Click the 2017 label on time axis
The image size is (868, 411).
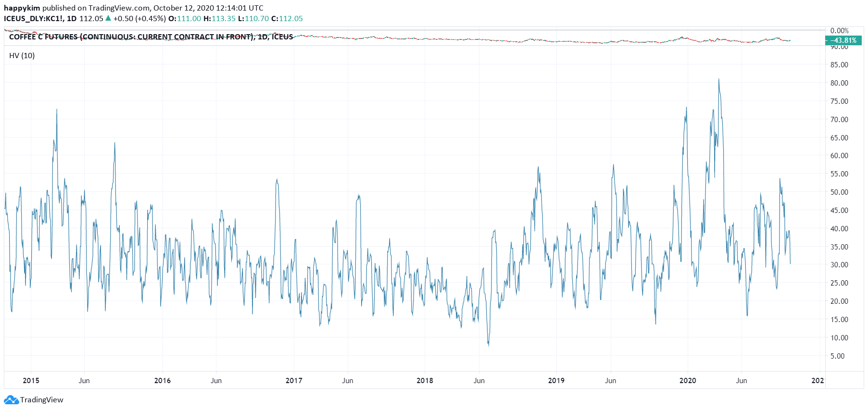294,381
